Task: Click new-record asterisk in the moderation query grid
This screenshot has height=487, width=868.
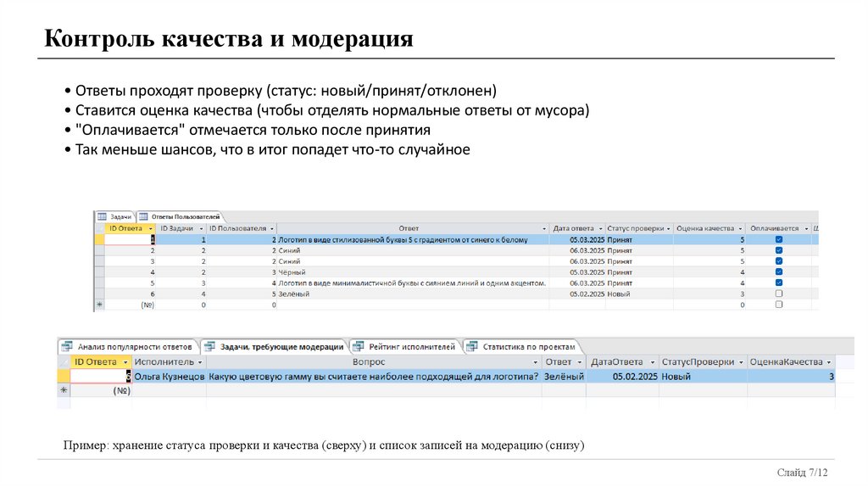Action: pyautogui.click(x=64, y=390)
